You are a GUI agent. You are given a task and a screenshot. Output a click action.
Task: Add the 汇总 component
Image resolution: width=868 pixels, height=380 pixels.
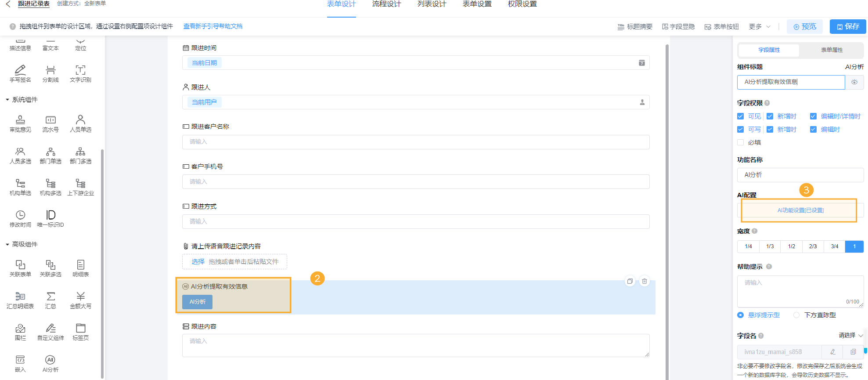point(50,300)
